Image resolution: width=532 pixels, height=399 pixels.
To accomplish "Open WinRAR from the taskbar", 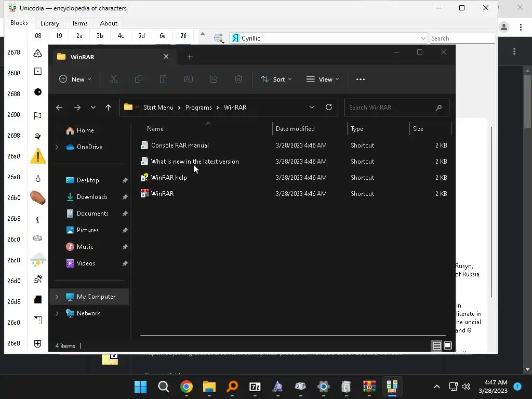I will (x=369, y=387).
